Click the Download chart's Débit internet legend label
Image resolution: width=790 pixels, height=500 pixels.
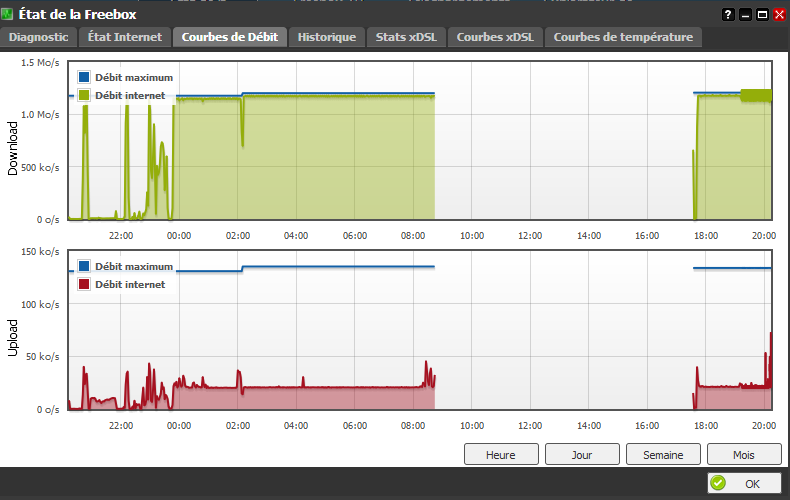point(130,95)
